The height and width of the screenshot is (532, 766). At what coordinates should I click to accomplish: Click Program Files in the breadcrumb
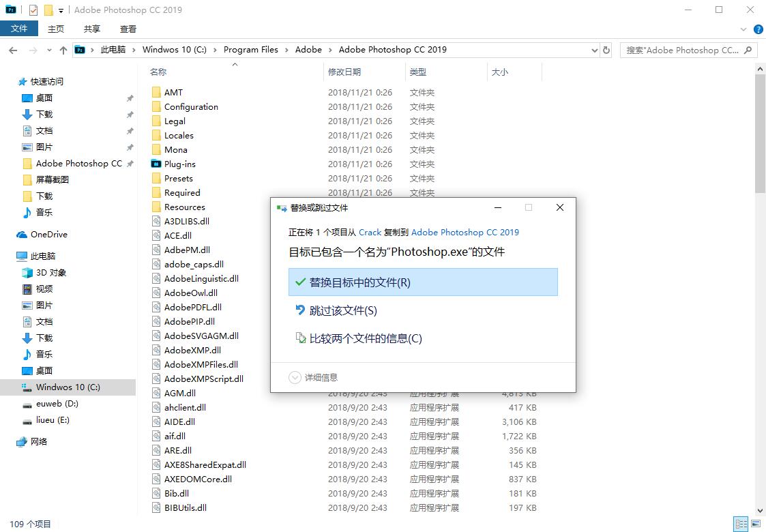click(250, 49)
